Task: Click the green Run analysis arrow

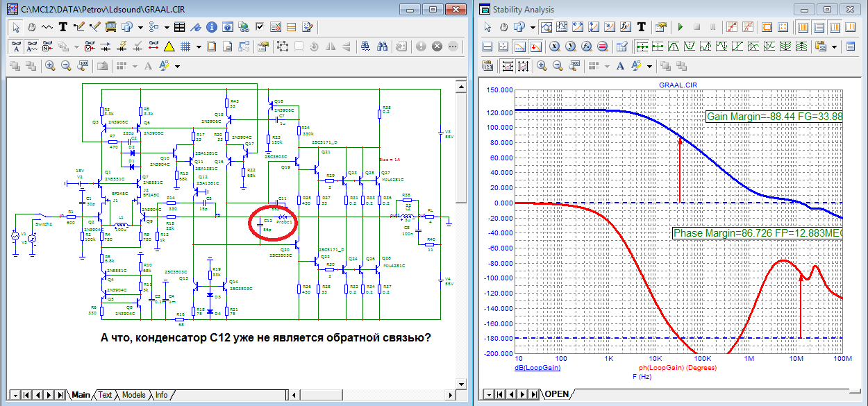Action: pos(680,27)
